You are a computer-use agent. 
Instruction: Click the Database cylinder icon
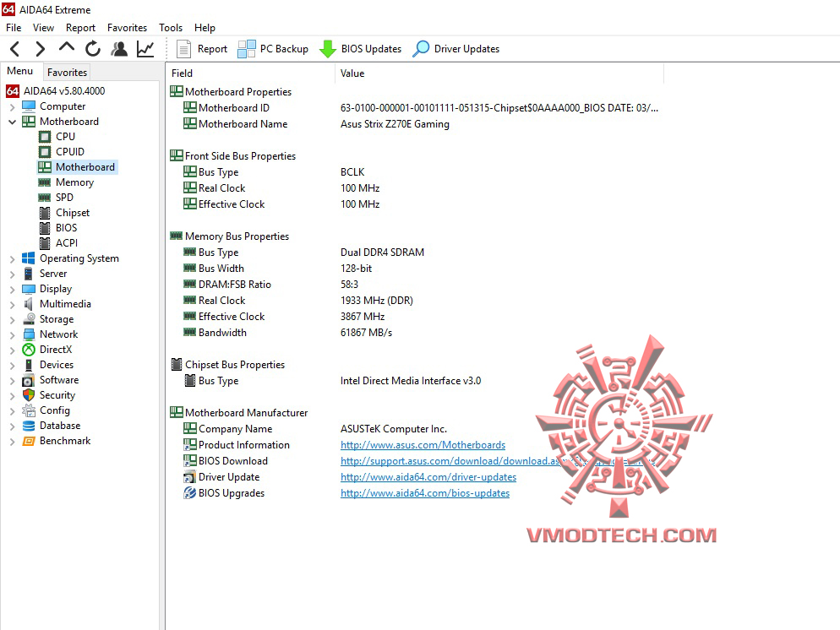coord(29,426)
